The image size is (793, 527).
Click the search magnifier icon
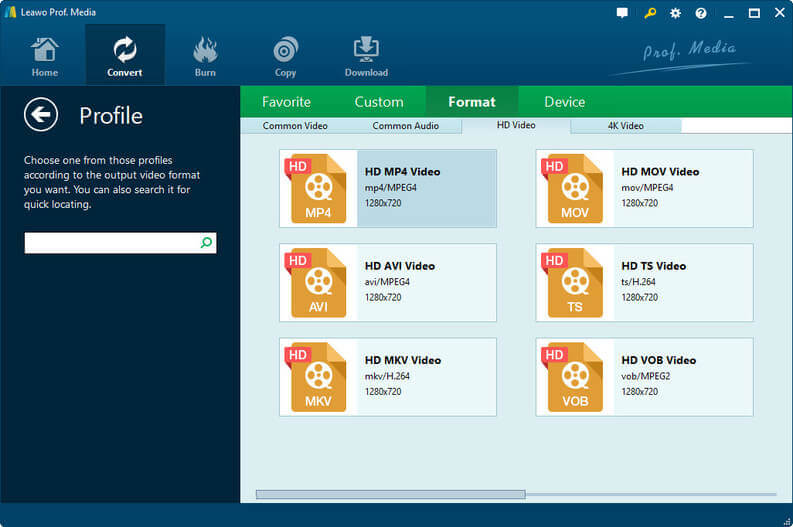tap(206, 243)
